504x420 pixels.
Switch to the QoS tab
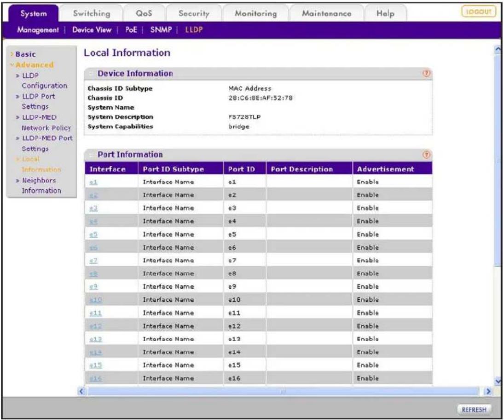[x=144, y=13]
